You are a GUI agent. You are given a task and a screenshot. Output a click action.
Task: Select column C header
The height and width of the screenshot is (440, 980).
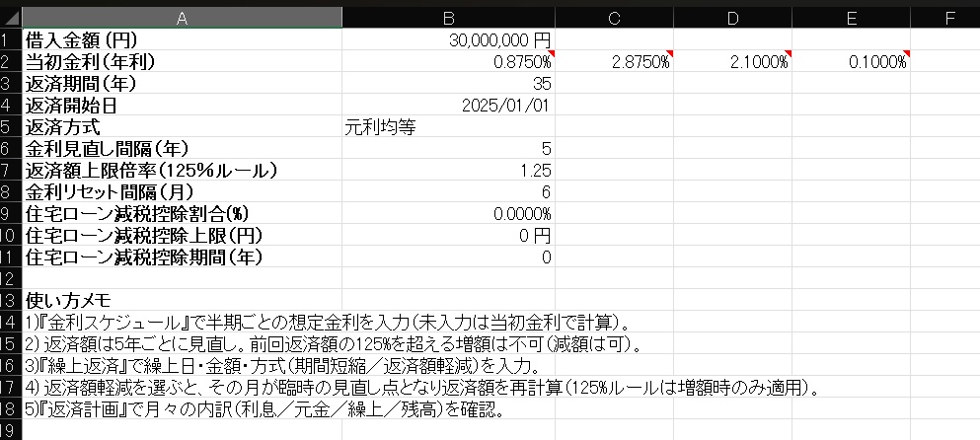(x=615, y=18)
